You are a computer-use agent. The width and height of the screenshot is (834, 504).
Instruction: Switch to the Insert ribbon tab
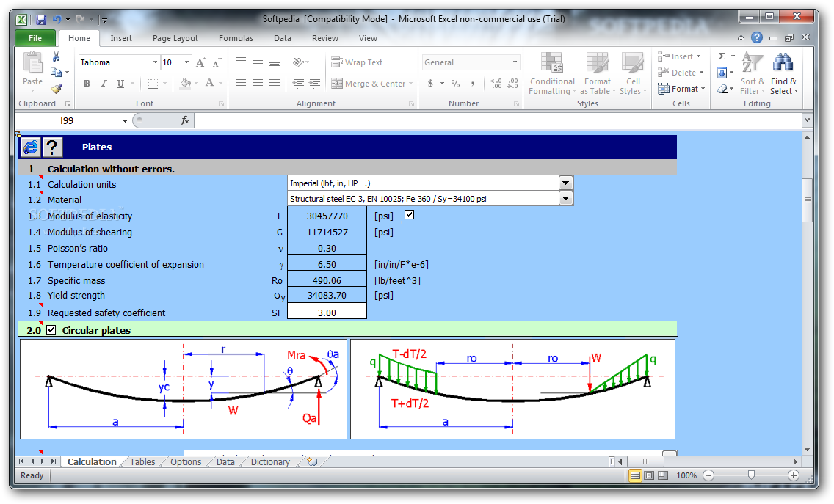click(x=121, y=38)
